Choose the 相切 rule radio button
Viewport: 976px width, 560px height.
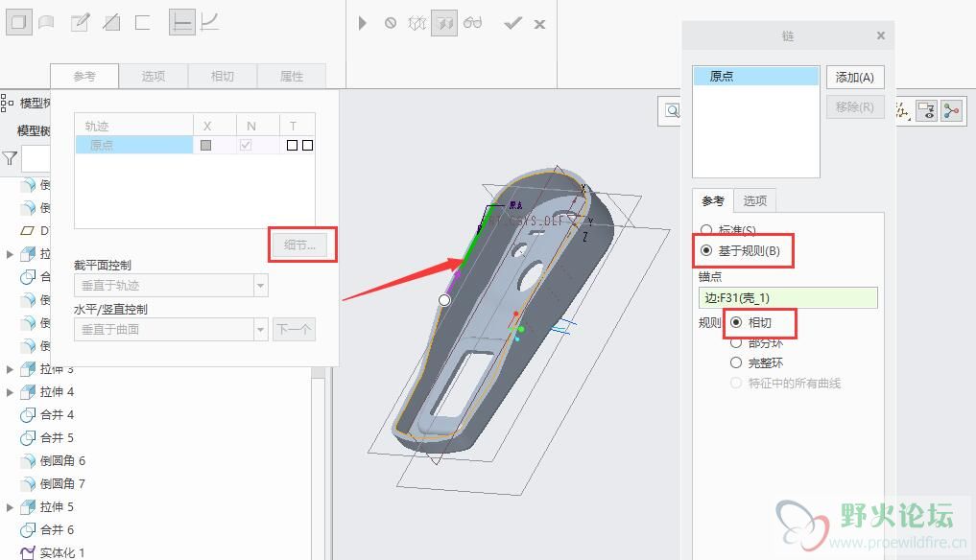point(736,322)
